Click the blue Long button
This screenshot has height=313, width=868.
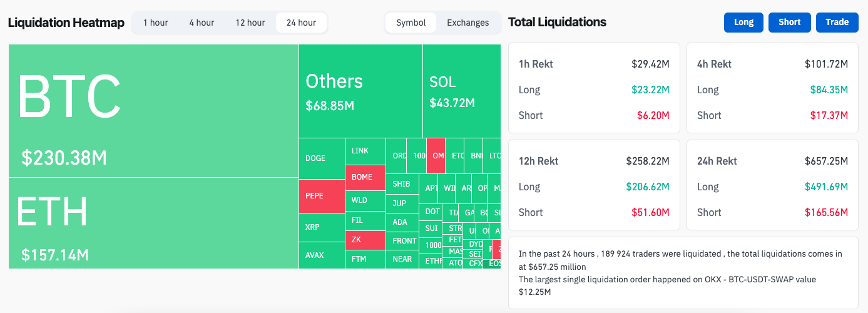(x=743, y=22)
